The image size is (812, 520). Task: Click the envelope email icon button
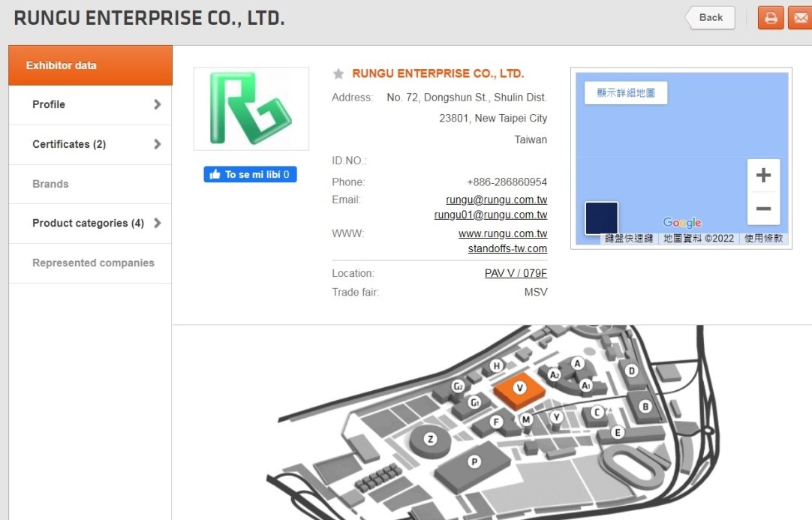pos(799,17)
